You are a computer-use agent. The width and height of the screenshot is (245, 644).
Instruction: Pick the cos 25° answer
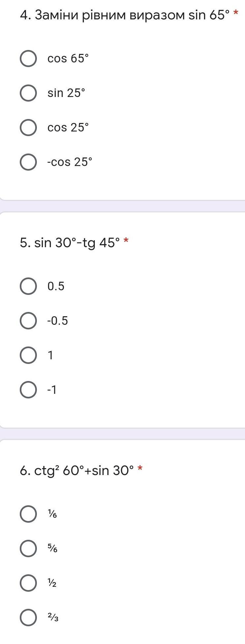pyautogui.click(x=28, y=128)
